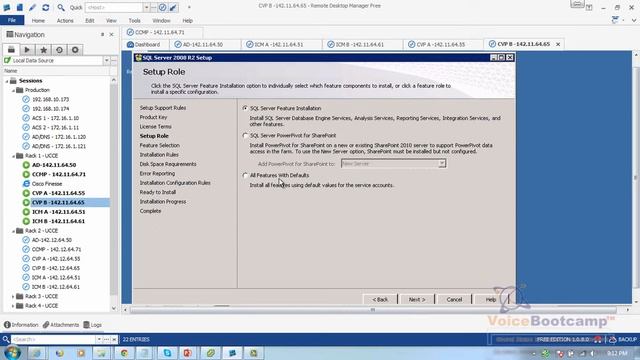Clear the status bar search with the X
Image resolution: width=640 pixels, height=360 pixels.
(114, 339)
